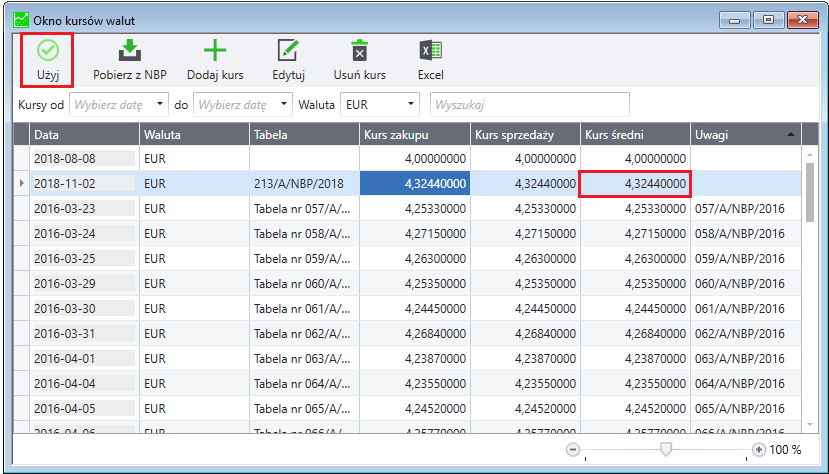829x474 pixels.
Task: Click Kurs średni value 4,26300000
Action: pyautogui.click(x=635, y=258)
